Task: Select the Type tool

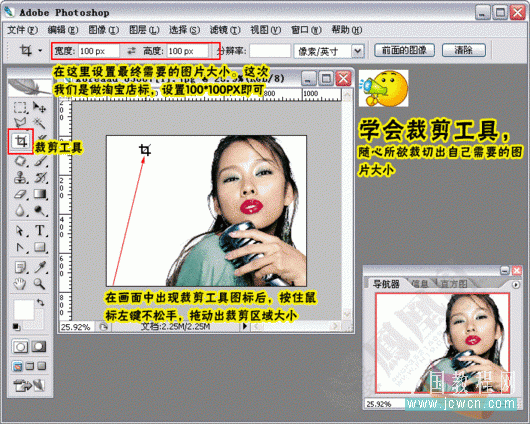Action: [x=40, y=231]
